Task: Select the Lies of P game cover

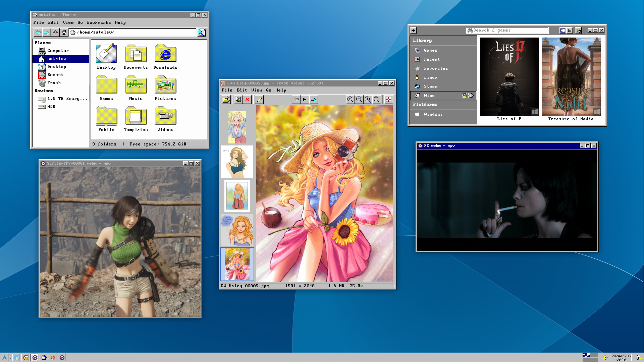Action: click(509, 77)
